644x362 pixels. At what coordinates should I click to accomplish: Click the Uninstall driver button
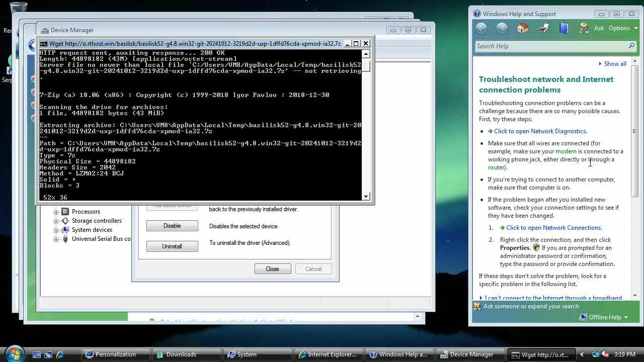pos(172,246)
